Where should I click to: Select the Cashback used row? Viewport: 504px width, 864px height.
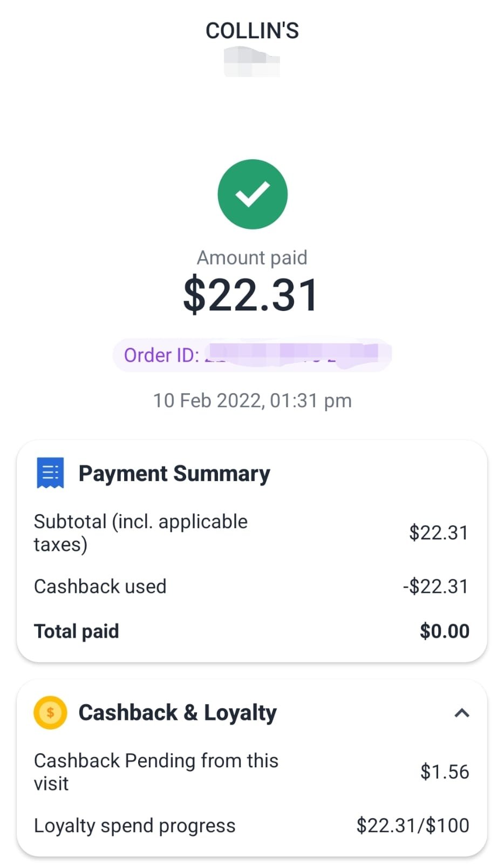point(251,586)
